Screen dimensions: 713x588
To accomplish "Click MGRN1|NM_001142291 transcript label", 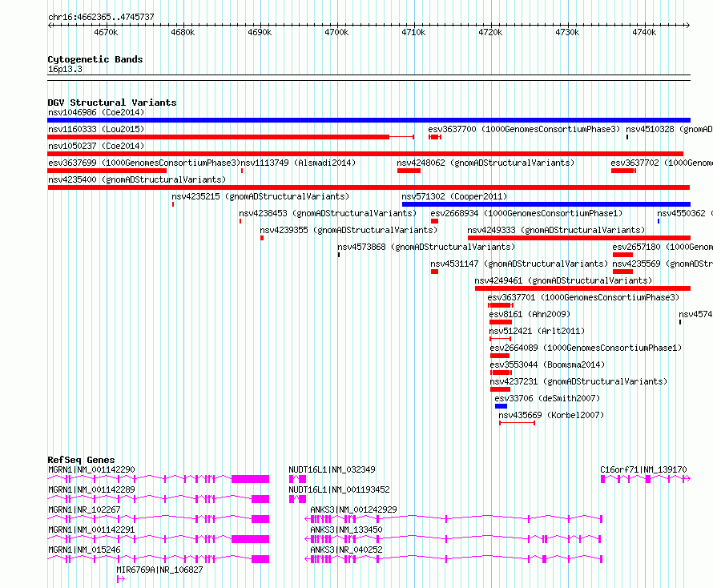I will click(91, 530).
